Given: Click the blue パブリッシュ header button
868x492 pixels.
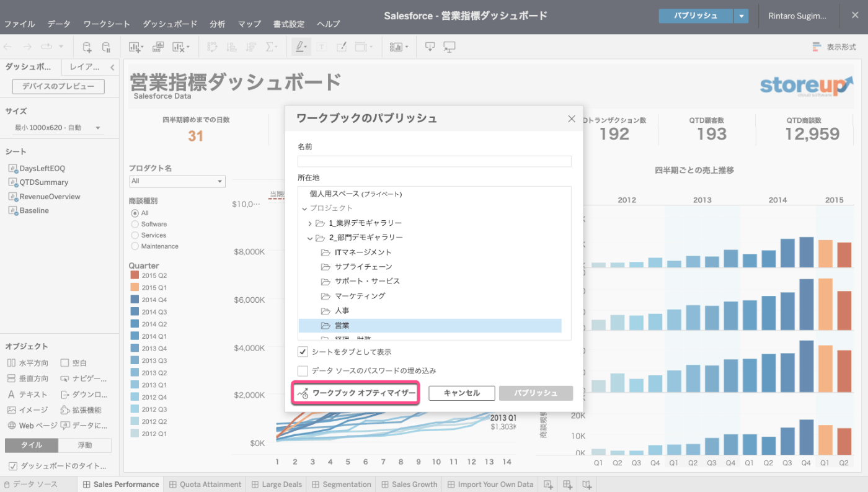Looking at the screenshot, I should tap(696, 16).
